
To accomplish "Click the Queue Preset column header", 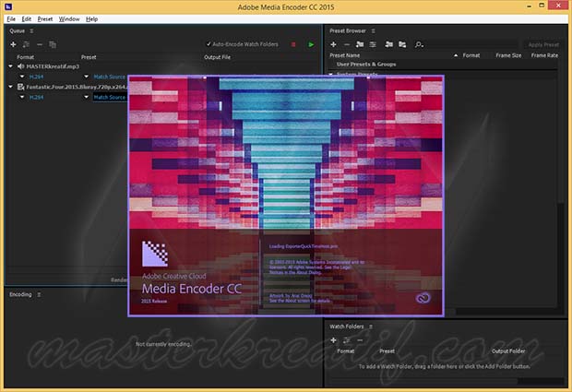I will (x=89, y=57).
